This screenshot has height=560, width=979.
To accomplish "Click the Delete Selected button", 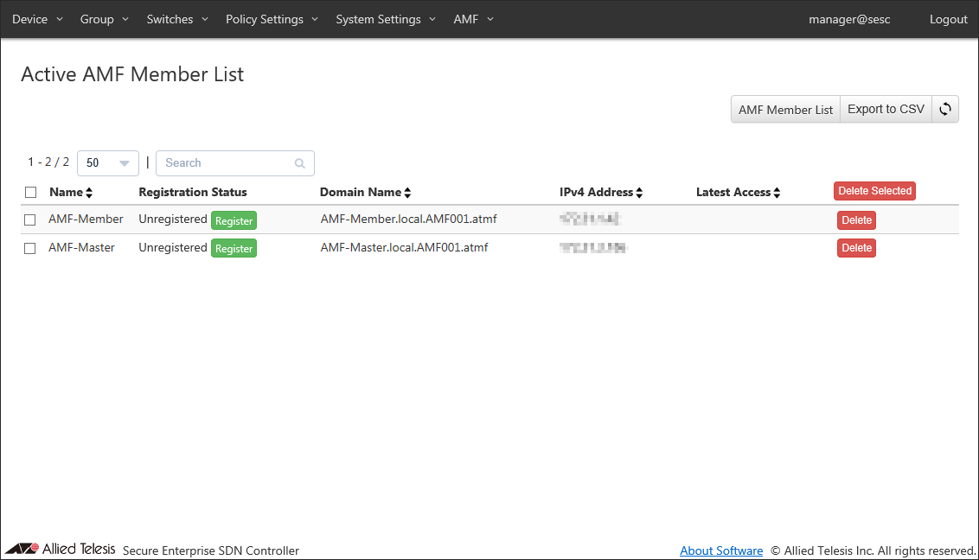I will [x=874, y=191].
